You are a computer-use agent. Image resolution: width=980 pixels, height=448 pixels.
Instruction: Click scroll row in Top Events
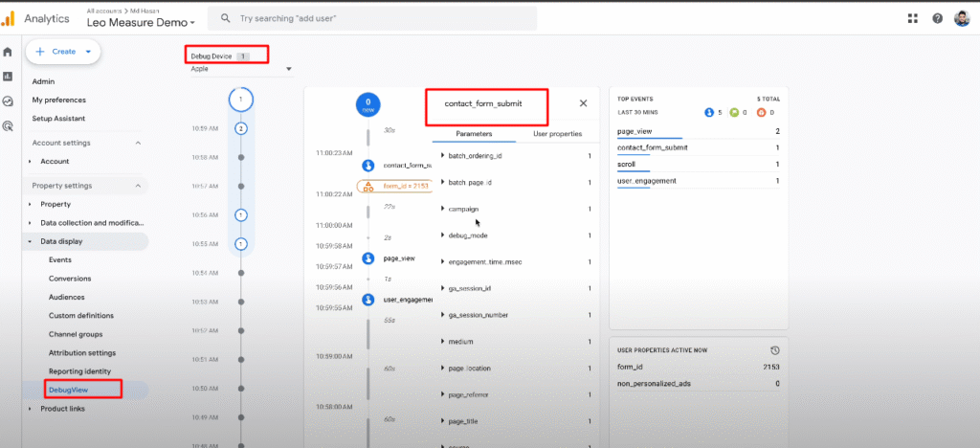tap(698, 165)
